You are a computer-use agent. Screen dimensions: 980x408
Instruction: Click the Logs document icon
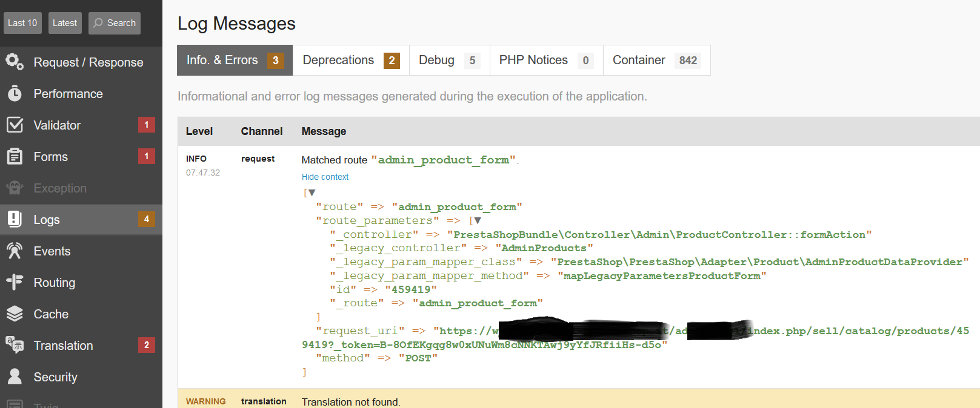point(15,219)
